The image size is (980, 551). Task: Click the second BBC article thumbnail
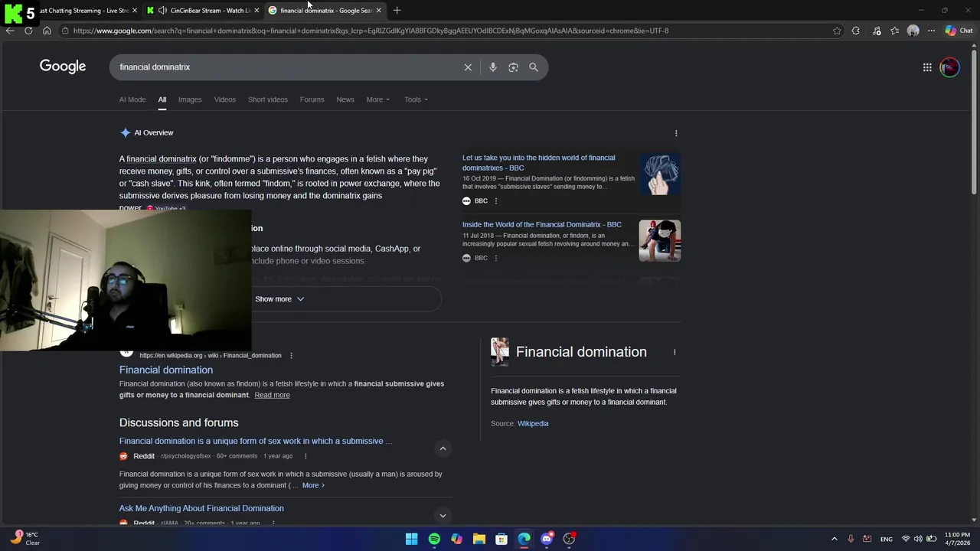660,241
